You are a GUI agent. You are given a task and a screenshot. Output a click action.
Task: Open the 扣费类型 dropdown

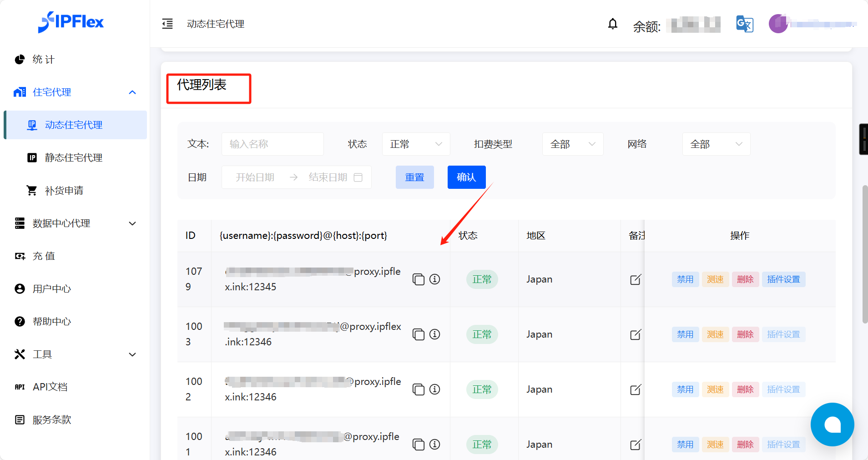click(x=572, y=144)
